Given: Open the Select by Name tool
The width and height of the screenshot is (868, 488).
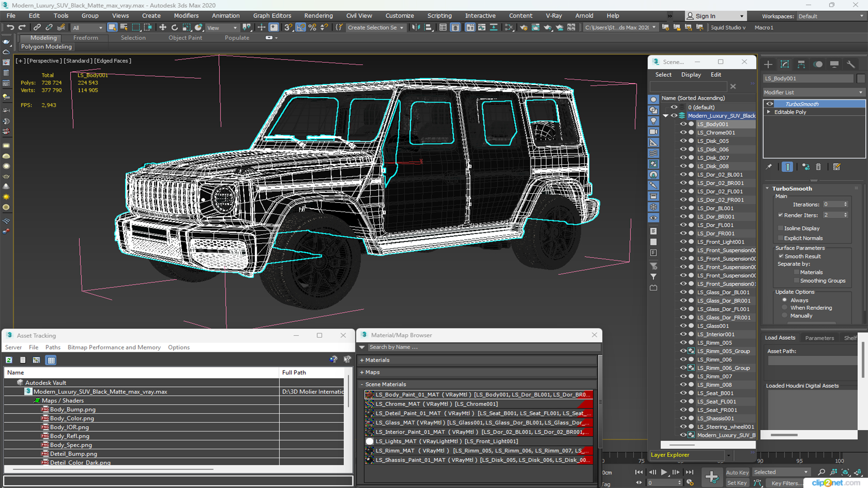Looking at the screenshot, I should coord(124,28).
